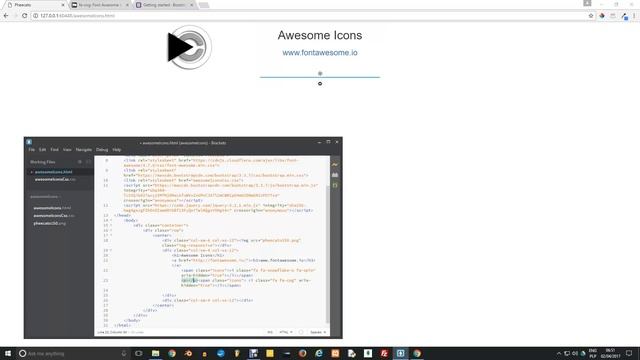The width and height of the screenshot is (640, 360).
Task: Click the Brackets editor vertical scrollbar
Action: [327, 253]
